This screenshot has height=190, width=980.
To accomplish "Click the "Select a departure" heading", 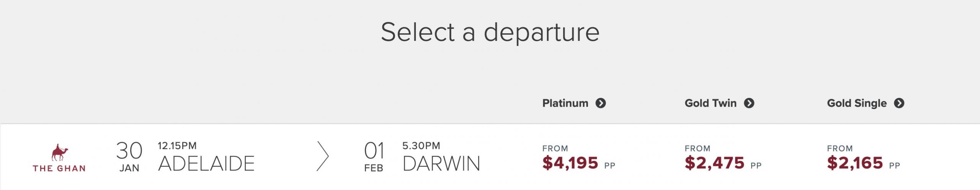I will coord(490,32).
